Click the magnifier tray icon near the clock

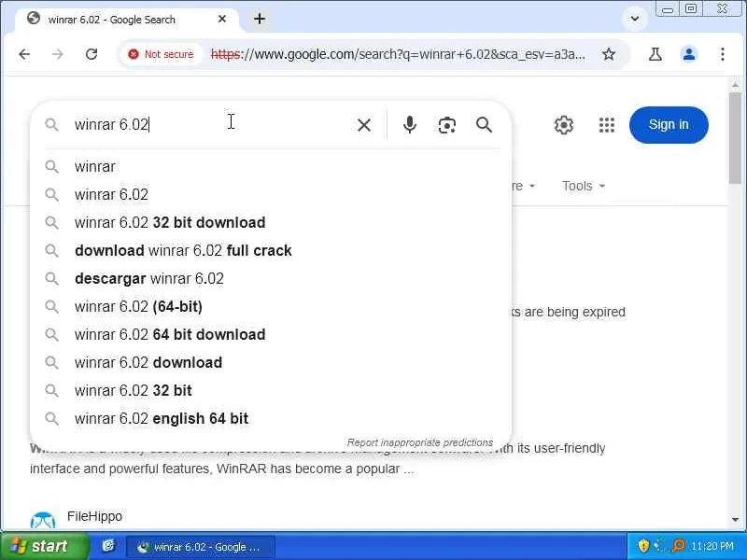click(679, 546)
